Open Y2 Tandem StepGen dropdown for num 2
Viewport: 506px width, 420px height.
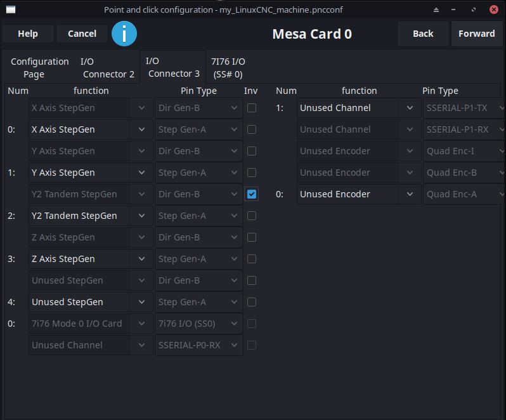[90, 216]
